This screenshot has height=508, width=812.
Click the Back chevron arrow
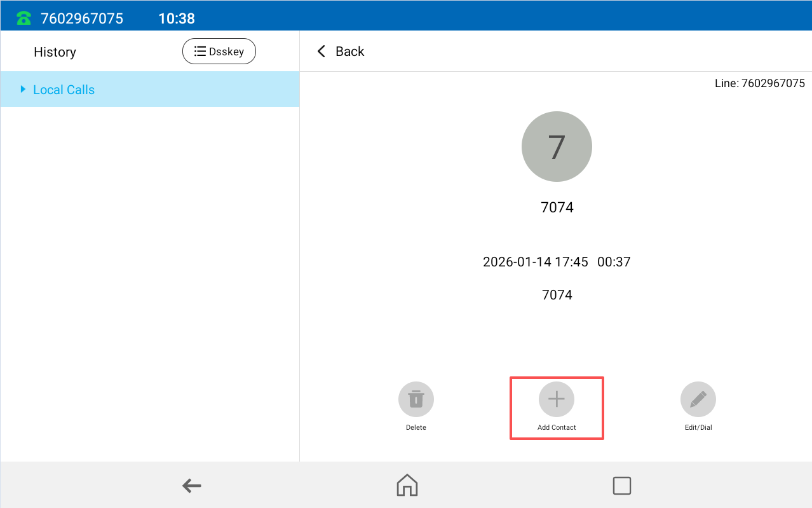click(321, 51)
